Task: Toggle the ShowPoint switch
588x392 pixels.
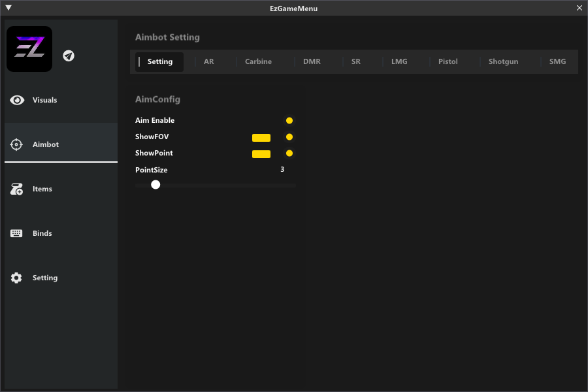Action: coord(289,153)
